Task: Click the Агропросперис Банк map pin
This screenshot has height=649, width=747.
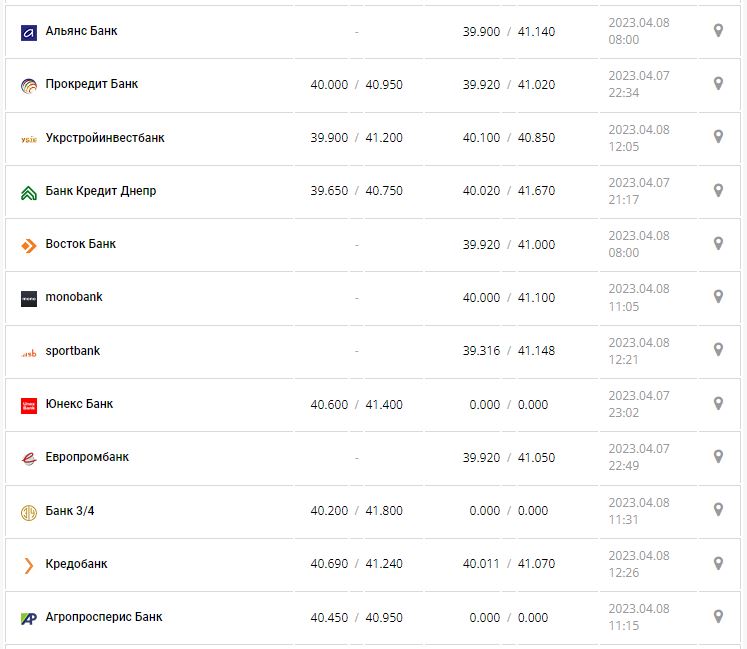Action: coord(718,616)
